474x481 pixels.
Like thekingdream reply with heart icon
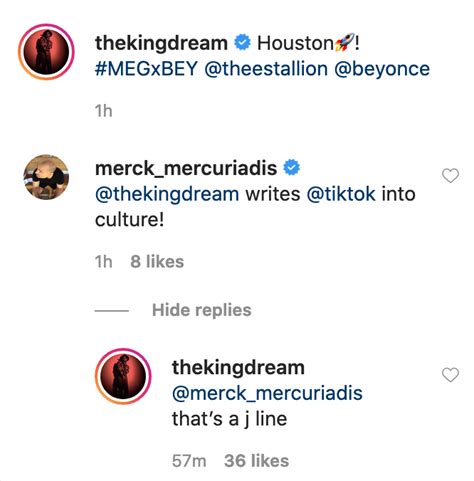[x=450, y=375]
